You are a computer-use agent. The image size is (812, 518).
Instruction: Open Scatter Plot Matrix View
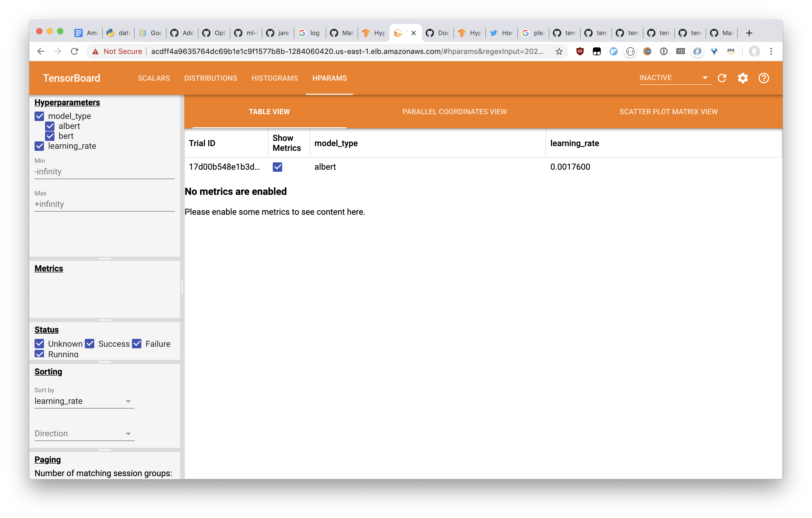pos(669,112)
